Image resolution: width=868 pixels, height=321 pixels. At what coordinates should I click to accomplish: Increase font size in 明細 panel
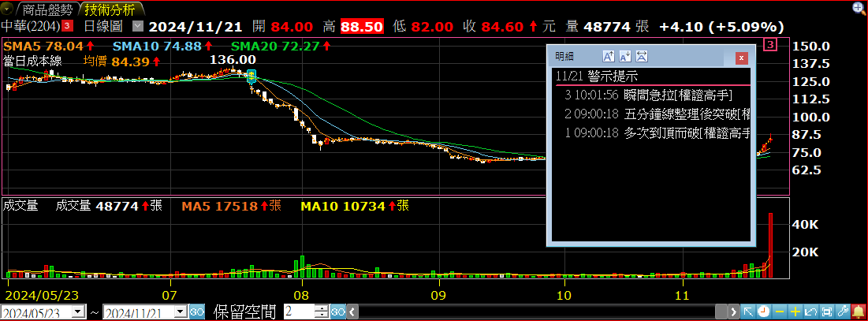[x=608, y=56]
